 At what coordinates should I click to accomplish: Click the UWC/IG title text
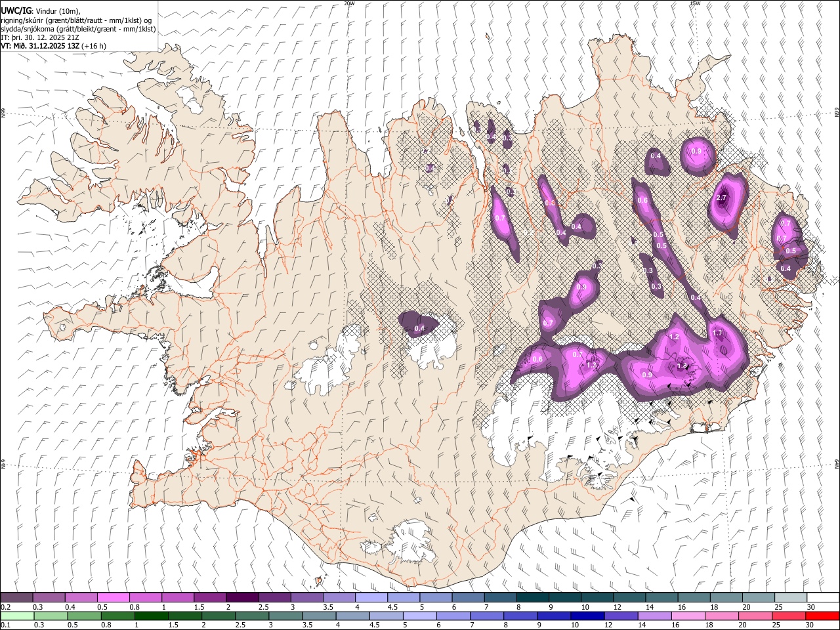[x=16, y=10]
